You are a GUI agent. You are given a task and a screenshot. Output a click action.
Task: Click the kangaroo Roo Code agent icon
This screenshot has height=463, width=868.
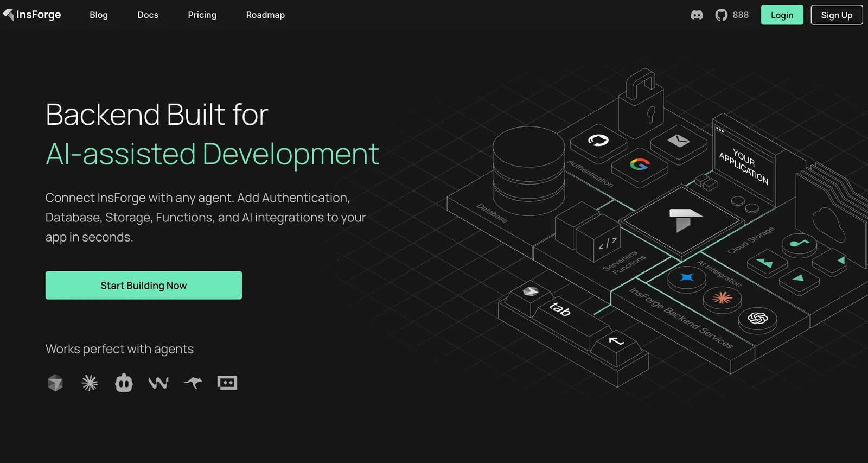pos(193,383)
